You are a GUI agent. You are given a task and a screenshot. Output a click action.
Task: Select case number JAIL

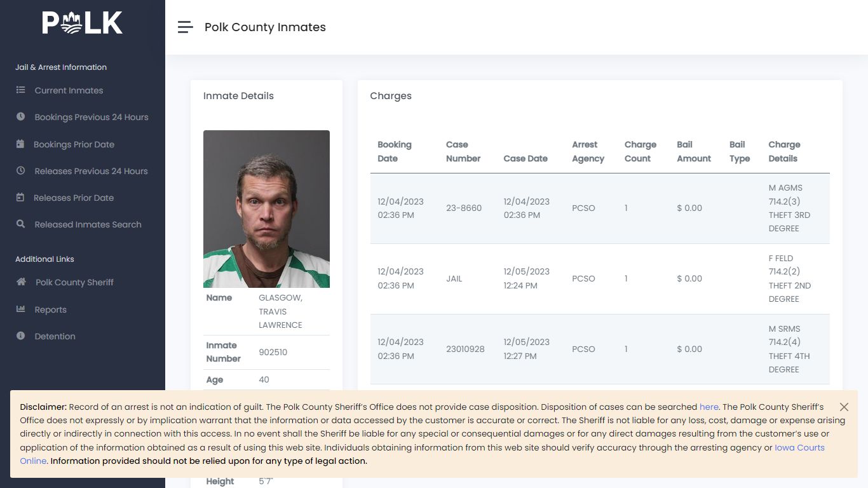[454, 278]
